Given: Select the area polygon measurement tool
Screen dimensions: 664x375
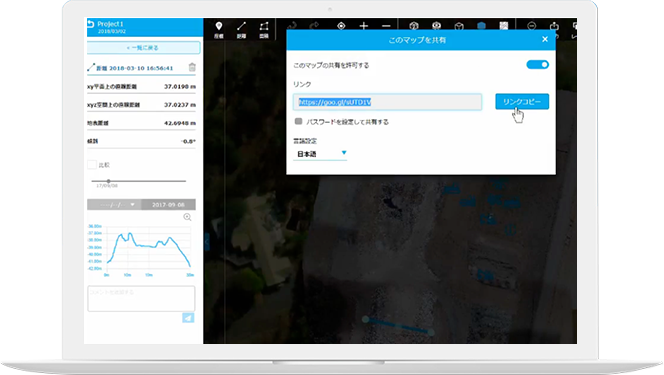Looking at the screenshot, I should (x=264, y=29).
